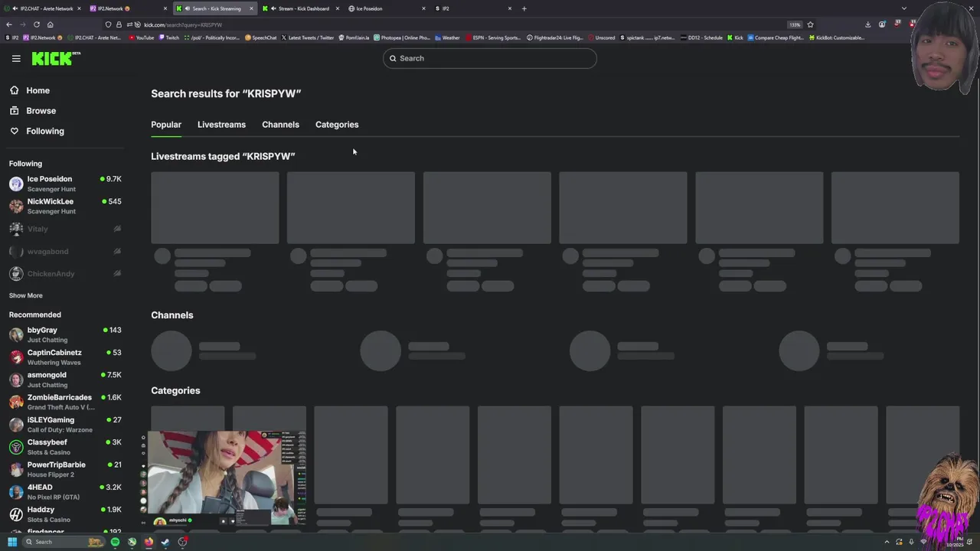Open the Kick hamburger menu
The image size is (980, 551).
coord(16,58)
